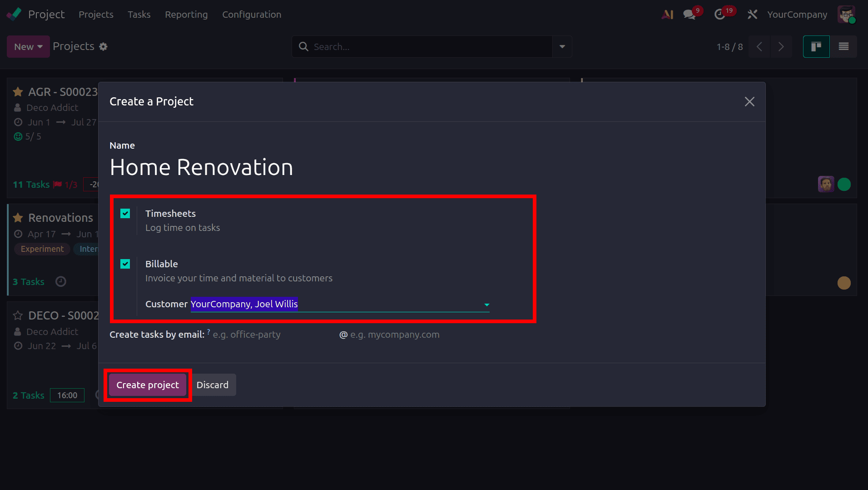Click the activity clock on Renovations card

[x=61, y=282]
